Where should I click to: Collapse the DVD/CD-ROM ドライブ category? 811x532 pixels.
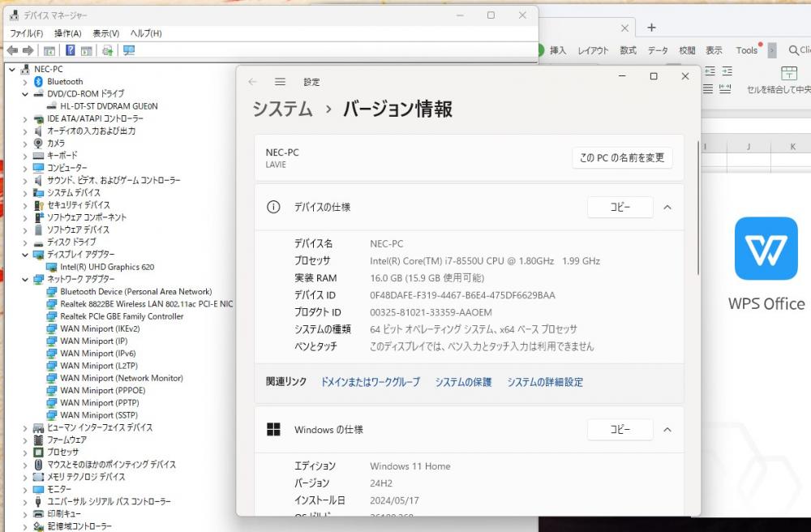[25, 94]
